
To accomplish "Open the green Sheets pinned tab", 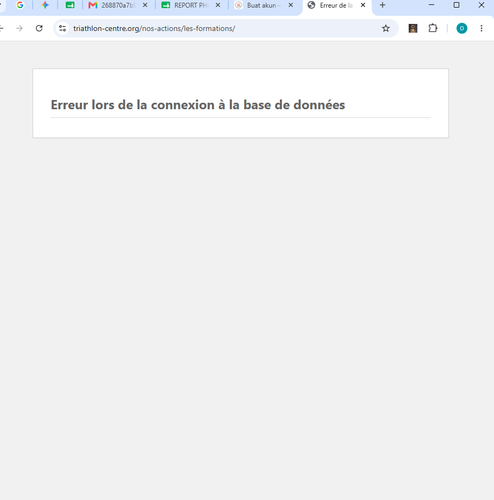I will pos(70,5).
